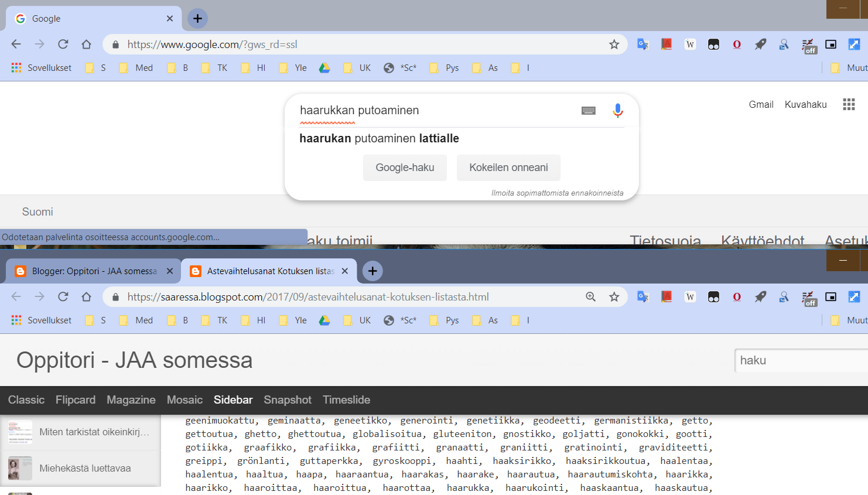This screenshot has height=495, width=868.
Task: Open Google Translate extension in bottom window
Action: coord(643,296)
